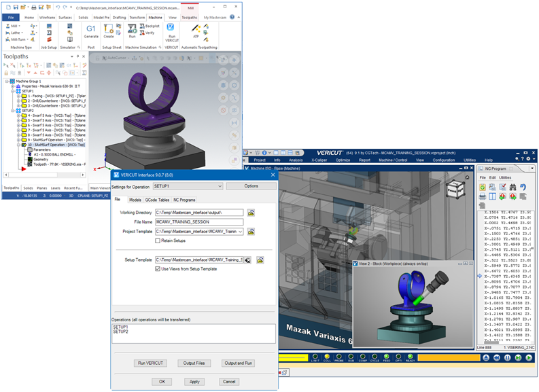
Task: Expand the 1 - Facing operation node
Action: [x=18, y=96]
